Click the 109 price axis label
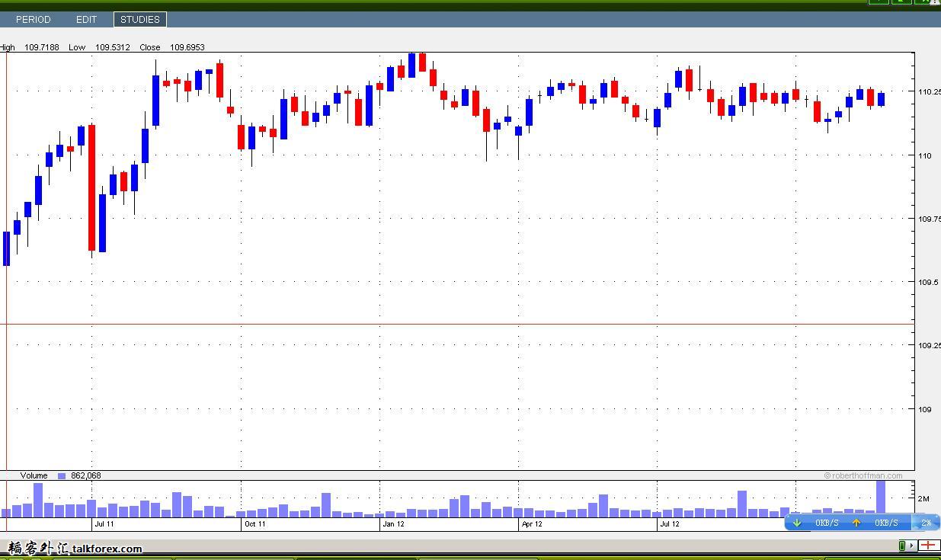 click(924, 409)
